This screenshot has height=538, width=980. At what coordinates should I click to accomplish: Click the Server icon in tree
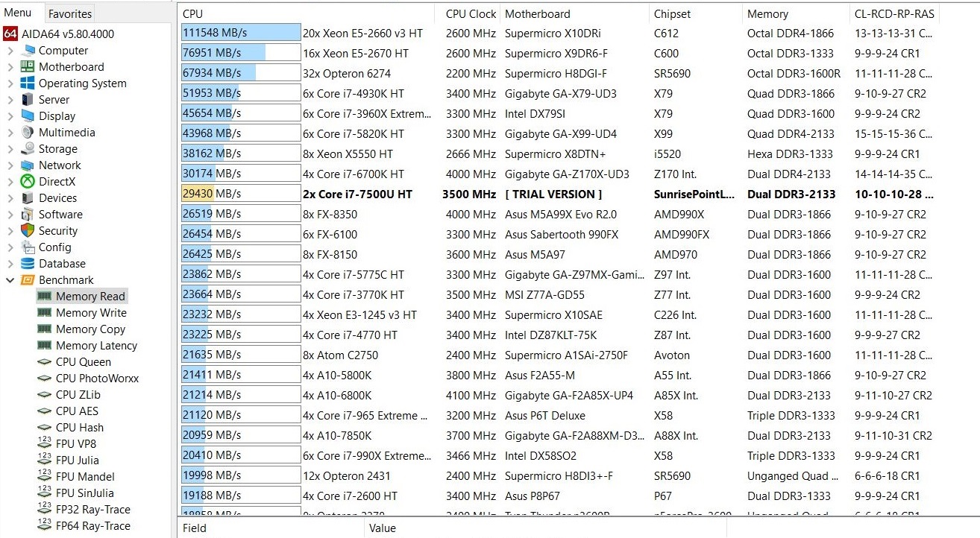[x=28, y=100]
